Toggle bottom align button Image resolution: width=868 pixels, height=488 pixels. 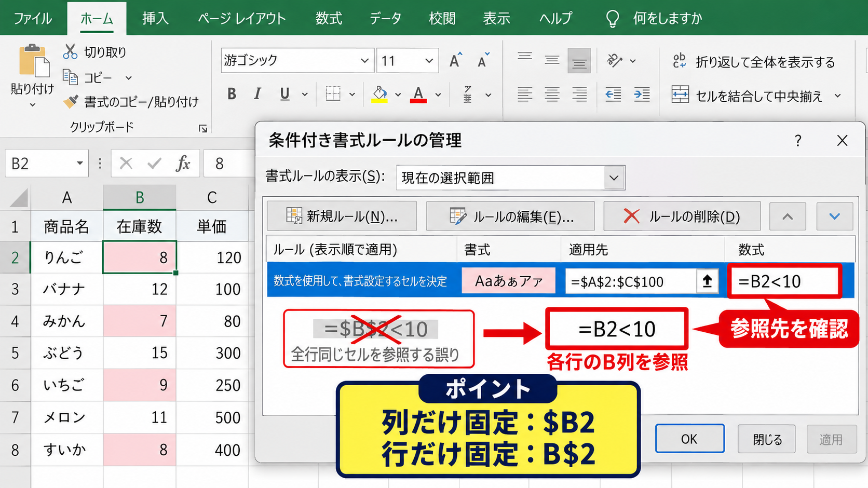point(579,61)
